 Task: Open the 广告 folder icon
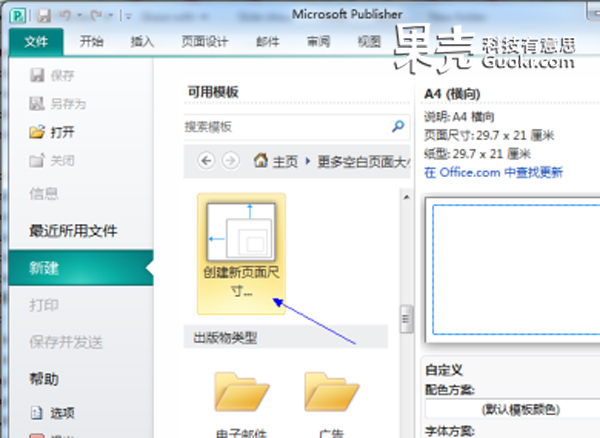tap(331, 393)
